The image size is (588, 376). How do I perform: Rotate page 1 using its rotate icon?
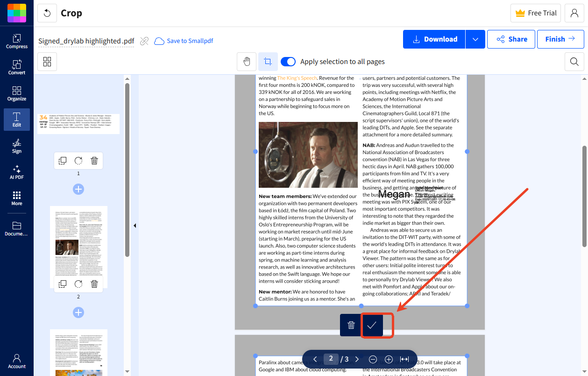click(78, 160)
